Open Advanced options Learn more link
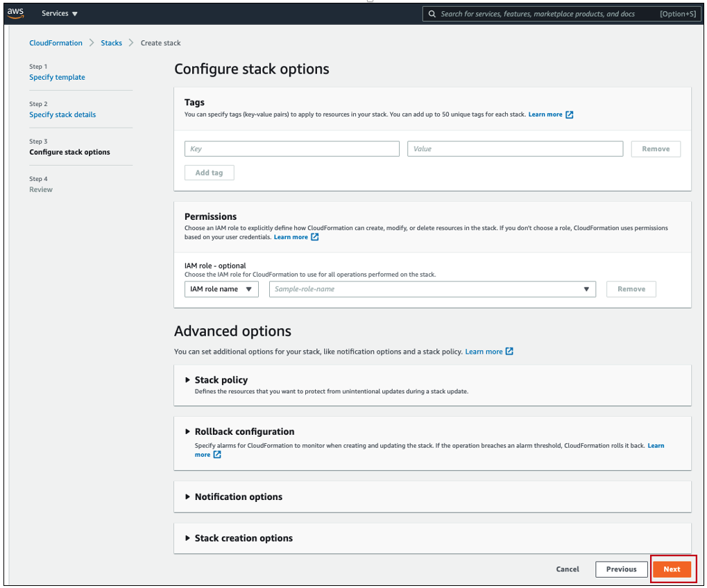This screenshot has height=588, width=707. [x=484, y=352]
